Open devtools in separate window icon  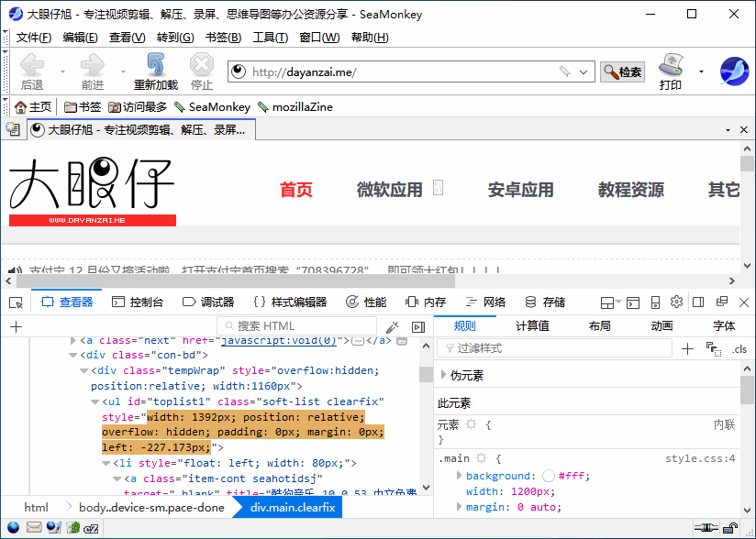722,302
